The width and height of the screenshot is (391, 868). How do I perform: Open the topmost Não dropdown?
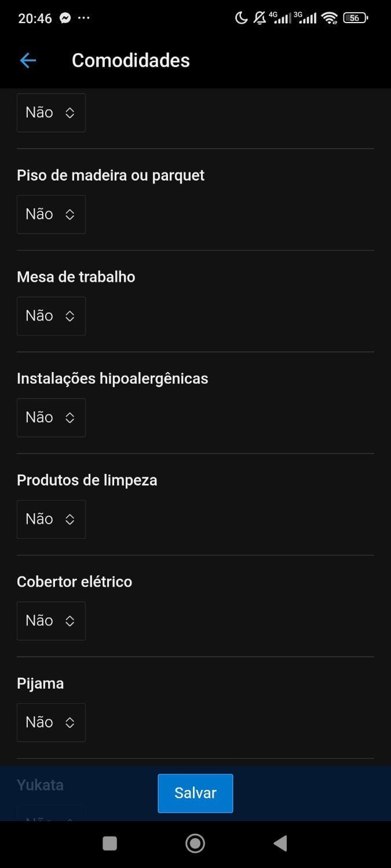pyautogui.click(x=51, y=112)
